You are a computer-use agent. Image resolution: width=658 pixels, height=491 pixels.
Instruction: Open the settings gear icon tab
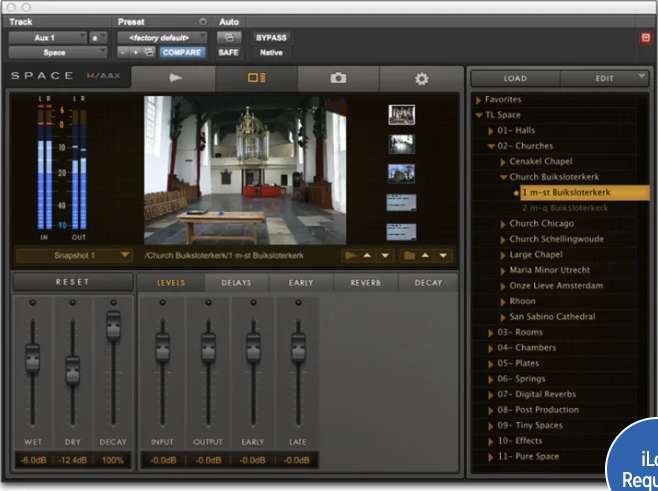click(421, 78)
